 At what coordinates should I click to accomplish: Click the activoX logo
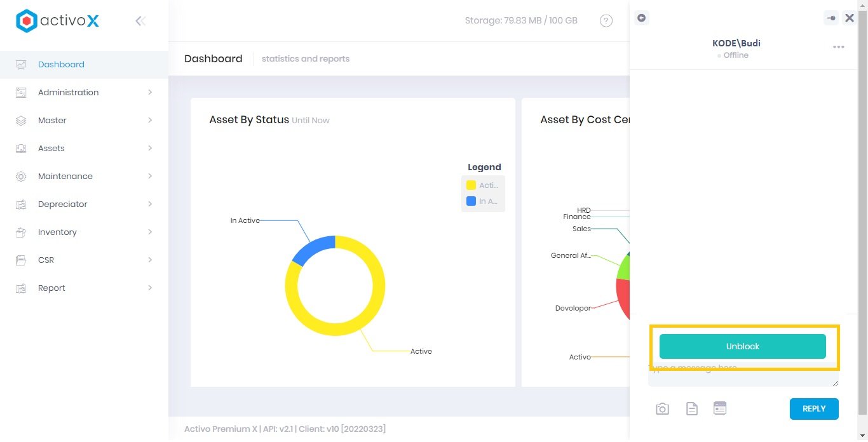(x=57, y=21)
